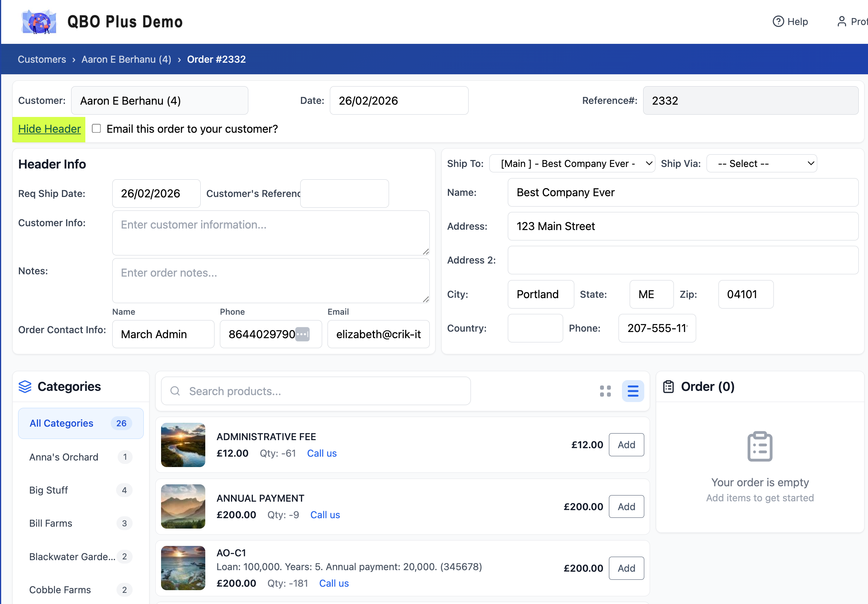Click the QBO Plus Demo logo icon
This screenshot has height=604, width=868.
tap(39, 22)
